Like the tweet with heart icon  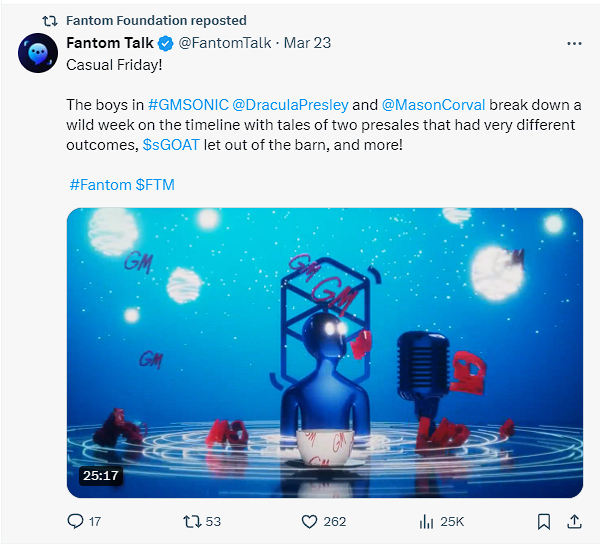(x=309, y=521)
